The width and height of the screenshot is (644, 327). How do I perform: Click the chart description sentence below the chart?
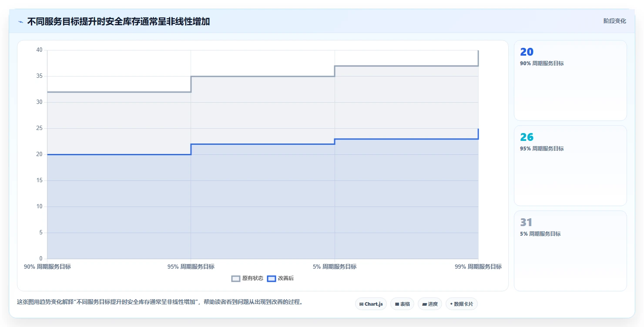click(160, 302)
